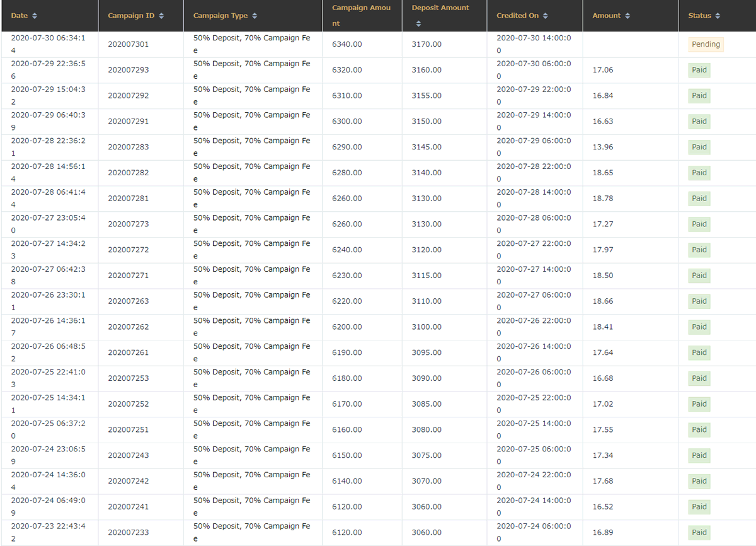Click the amount value 17.55
Viewport: 756px width, 546px height.
[603, 429]
